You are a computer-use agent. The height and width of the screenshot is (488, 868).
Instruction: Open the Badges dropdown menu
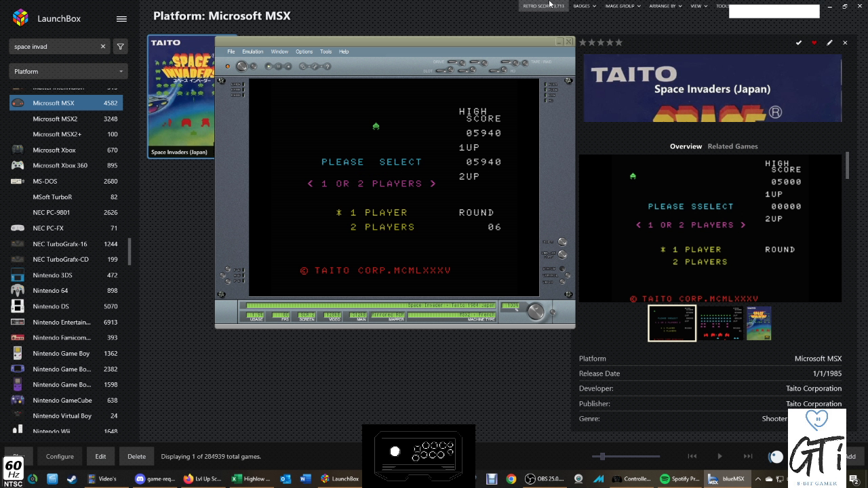click(585, 6)
